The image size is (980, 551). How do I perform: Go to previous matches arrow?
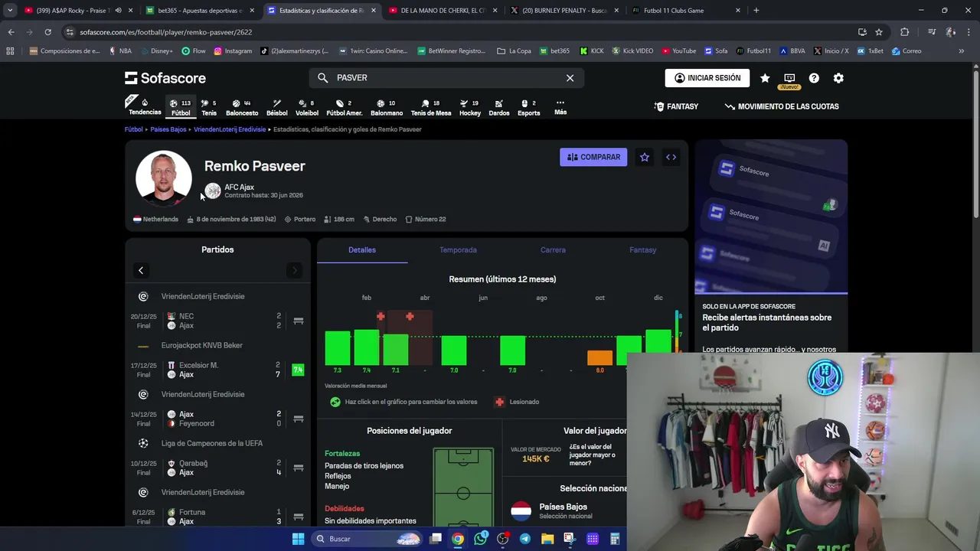(141, 270)
